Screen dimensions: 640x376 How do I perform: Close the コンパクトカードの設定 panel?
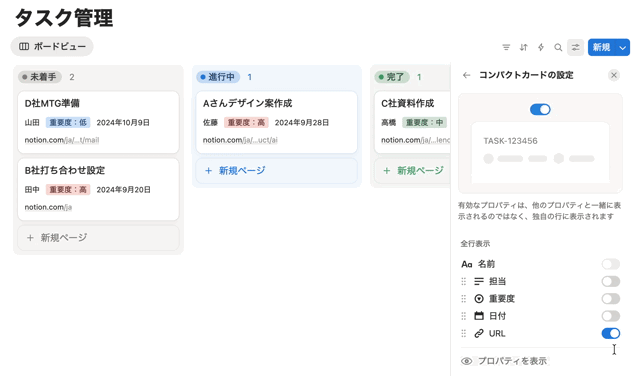click(613, 75)
